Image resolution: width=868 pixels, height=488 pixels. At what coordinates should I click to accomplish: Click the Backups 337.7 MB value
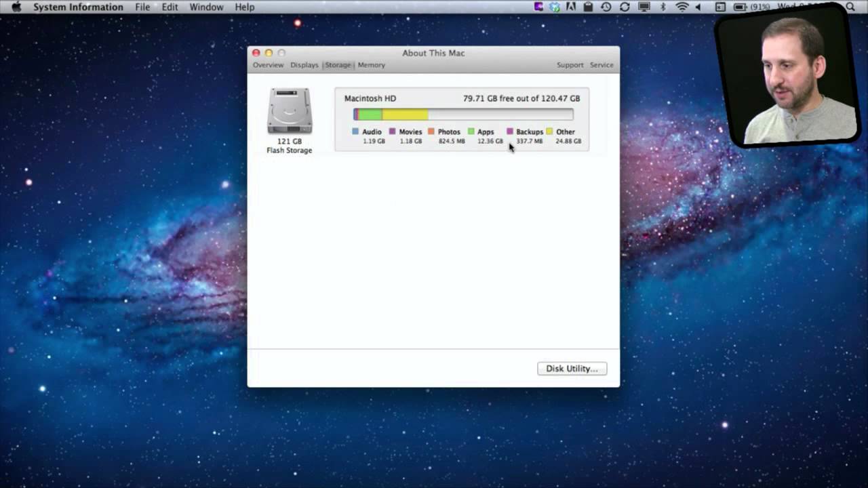pyautogui.click(x=529, y=141)
